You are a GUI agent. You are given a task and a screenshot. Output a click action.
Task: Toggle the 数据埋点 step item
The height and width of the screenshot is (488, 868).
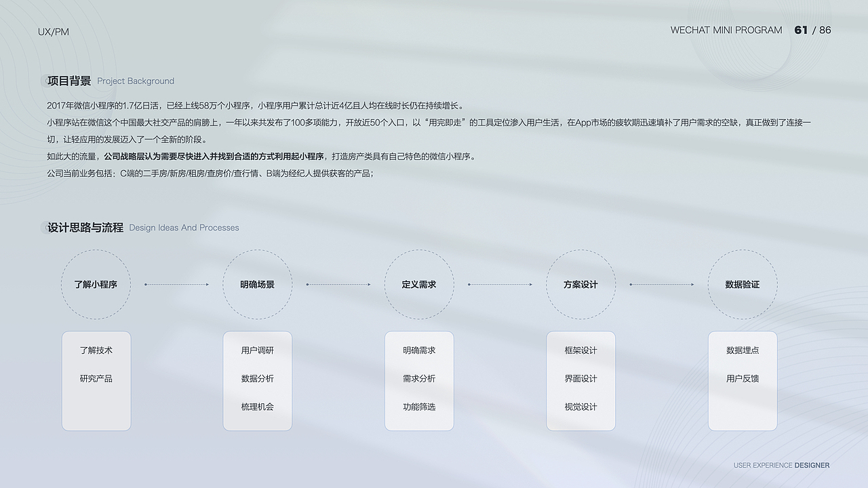click(x=743, y=350)
